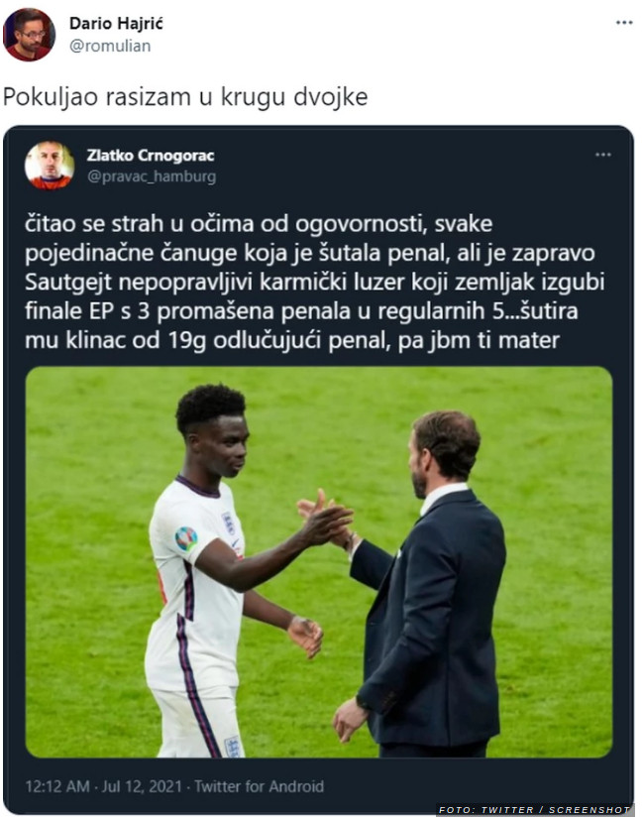Image resolution: width=644 pixels, height=818 pixels.
Task: Visit the @pravac_hamburg handle
Action: click(x=152, y=176)
